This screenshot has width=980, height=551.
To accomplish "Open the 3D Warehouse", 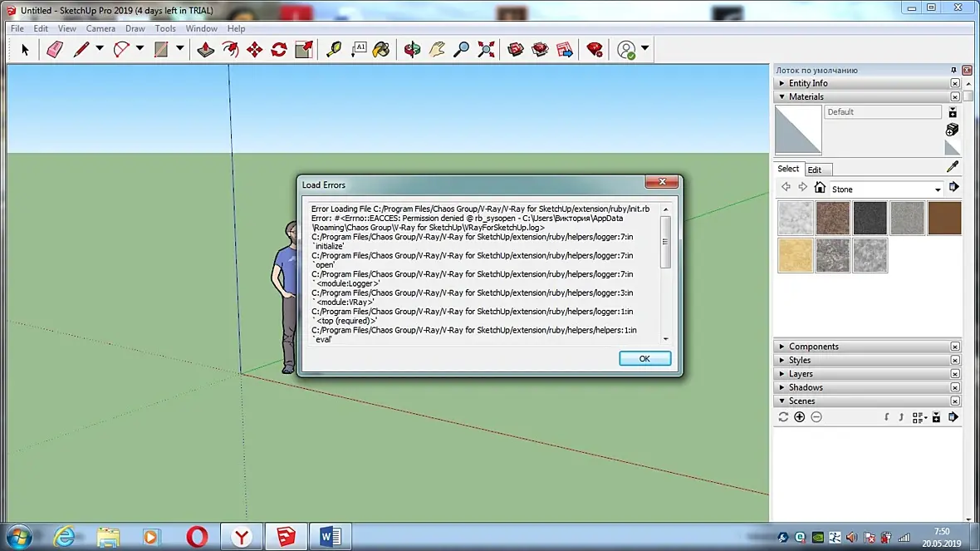I will (x=516, y=49).
